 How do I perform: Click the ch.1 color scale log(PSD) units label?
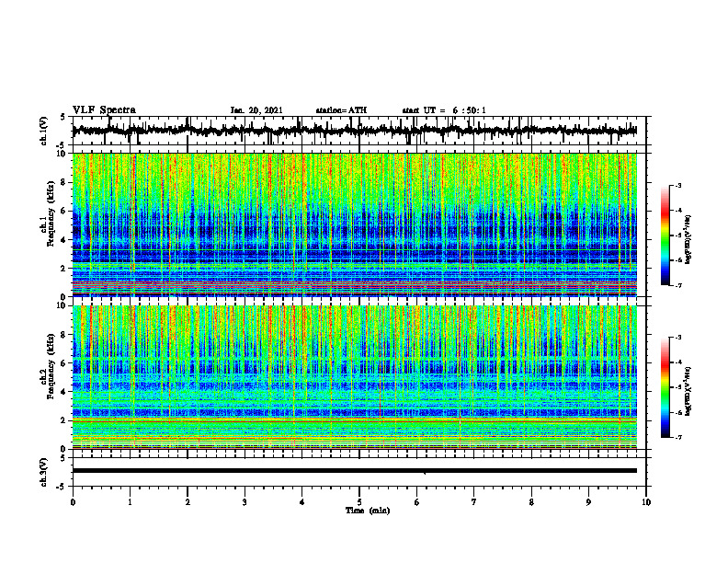tap(688, 240)
